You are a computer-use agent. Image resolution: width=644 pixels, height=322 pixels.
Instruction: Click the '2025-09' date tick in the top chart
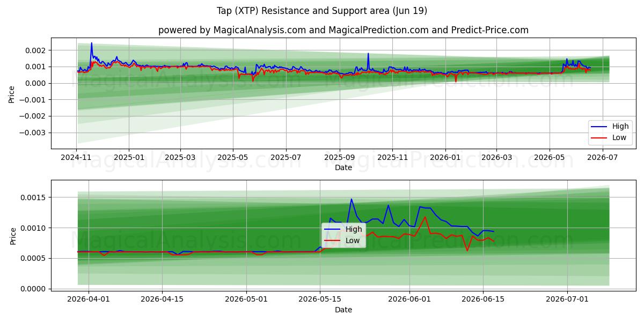(339, 158)
